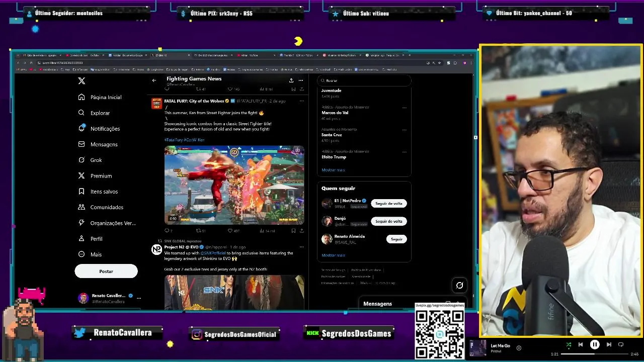Open the Santa Cruz trending topic
This screenshot has height=362, width=644.
pyautogui.click(x=332, y=135)
